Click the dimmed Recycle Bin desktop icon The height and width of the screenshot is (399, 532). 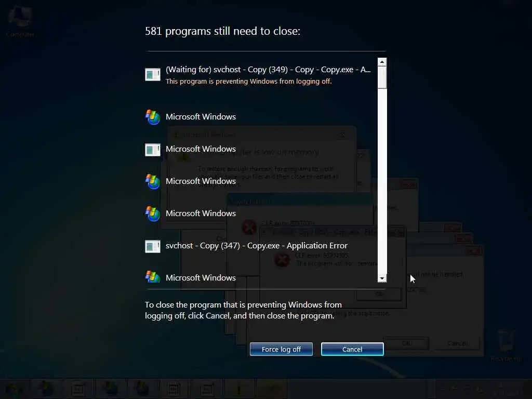(x=506, y=345)
